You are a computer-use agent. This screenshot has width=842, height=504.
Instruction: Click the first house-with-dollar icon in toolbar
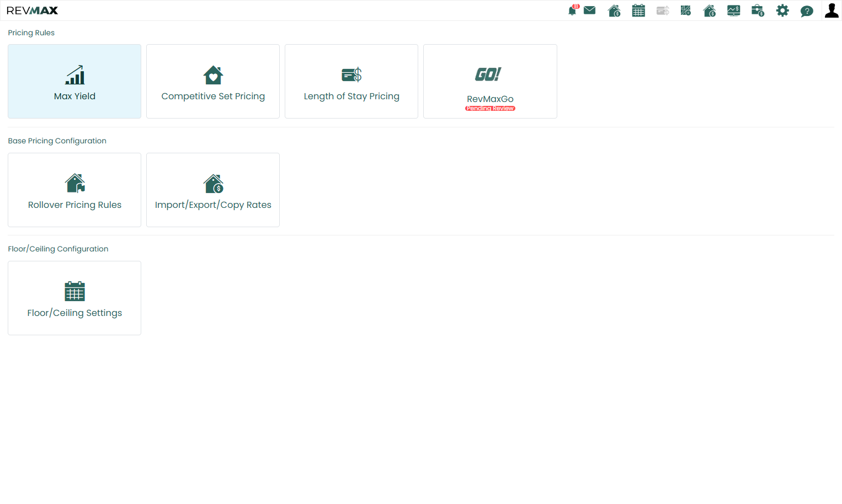(614, 10)
